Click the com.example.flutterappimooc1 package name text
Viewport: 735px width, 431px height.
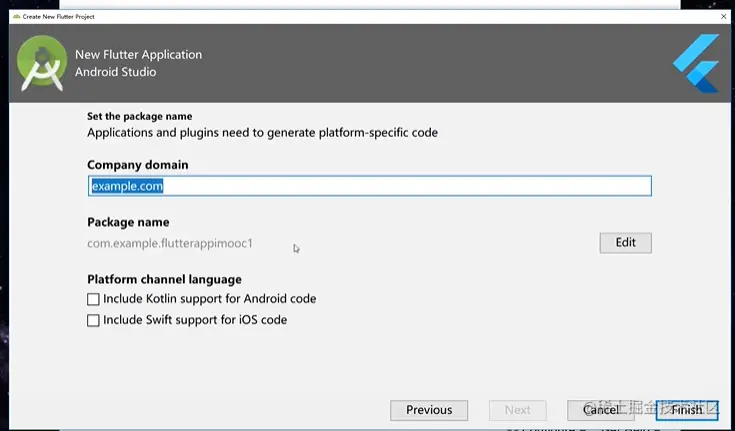pyautogui.click(x=170, y=243)
